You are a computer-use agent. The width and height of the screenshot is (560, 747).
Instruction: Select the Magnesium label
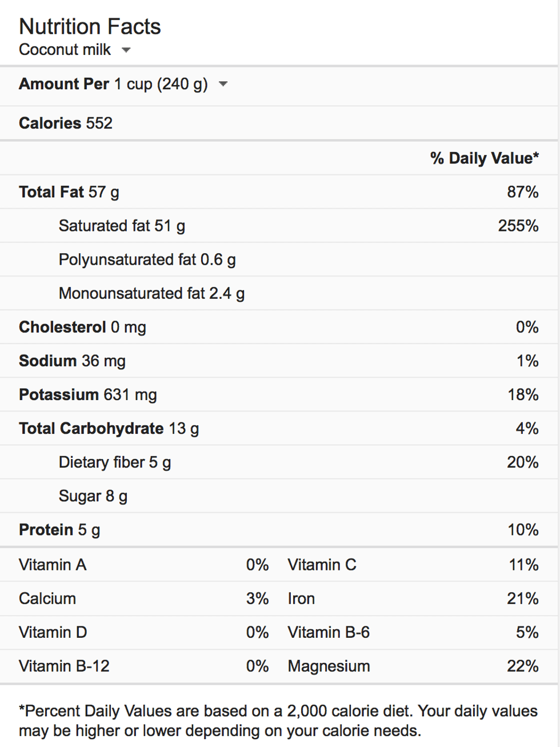point(329,666)
